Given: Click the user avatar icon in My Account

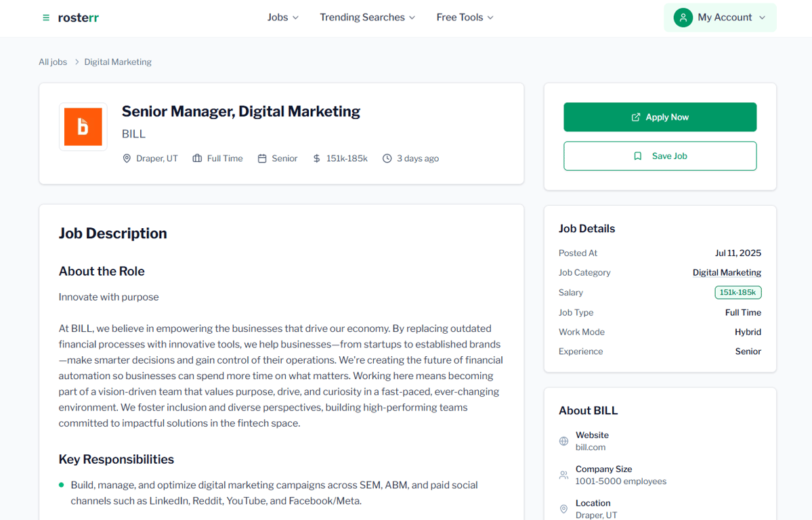Looking at the screenshot, I should pyautogui.click(x=683, y=18).
